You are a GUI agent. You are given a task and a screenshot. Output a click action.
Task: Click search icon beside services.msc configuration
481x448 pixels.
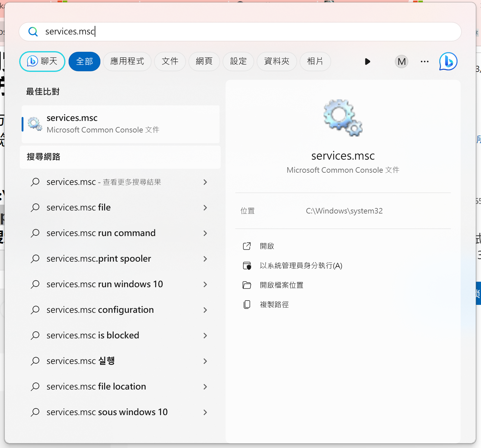tap(35, 310)
